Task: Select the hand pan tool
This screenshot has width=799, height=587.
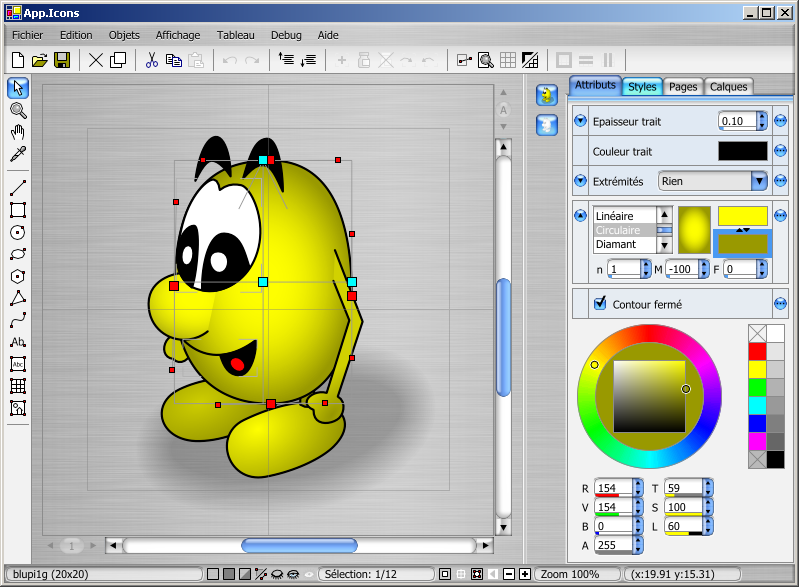Action: point(17,132)
